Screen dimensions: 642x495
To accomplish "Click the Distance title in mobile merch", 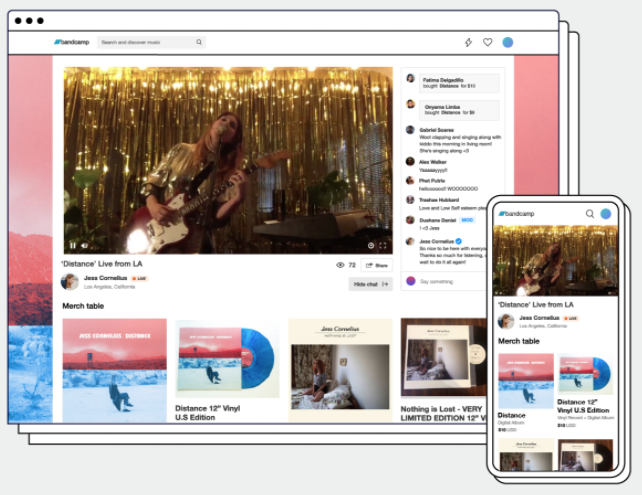I will [511, 415].
